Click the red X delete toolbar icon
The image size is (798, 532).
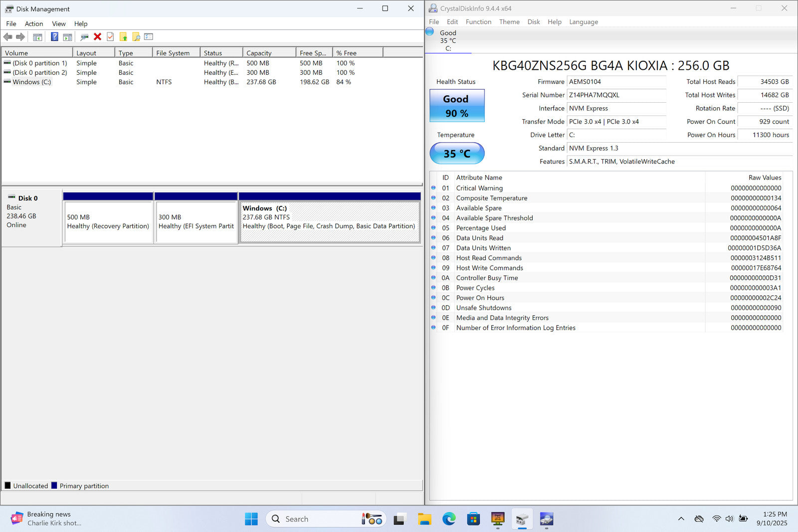pos(97,37)
